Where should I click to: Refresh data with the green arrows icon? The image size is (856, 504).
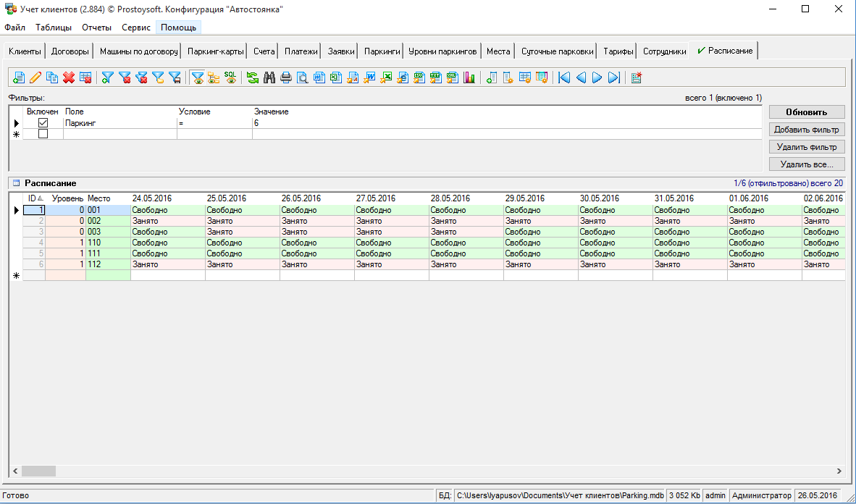point(253,77)
